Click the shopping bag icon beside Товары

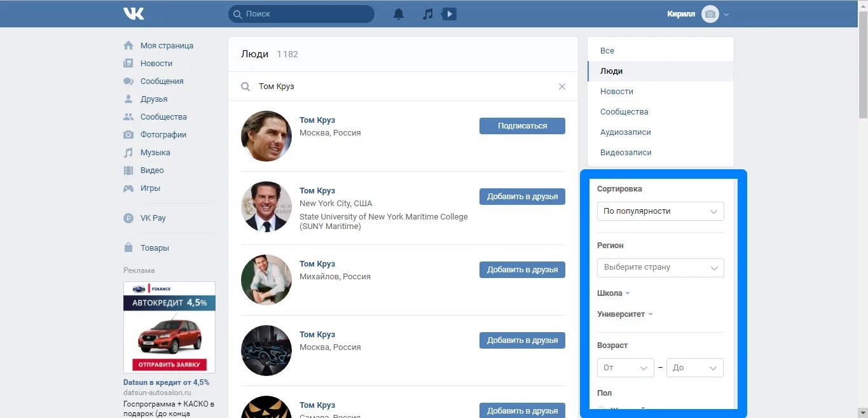pos(128,248)
